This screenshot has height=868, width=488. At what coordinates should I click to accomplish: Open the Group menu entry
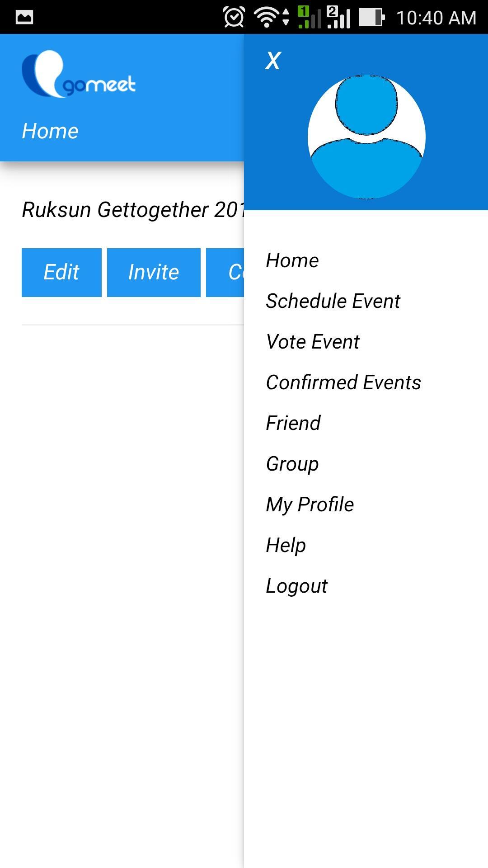(x=292, y=464)
